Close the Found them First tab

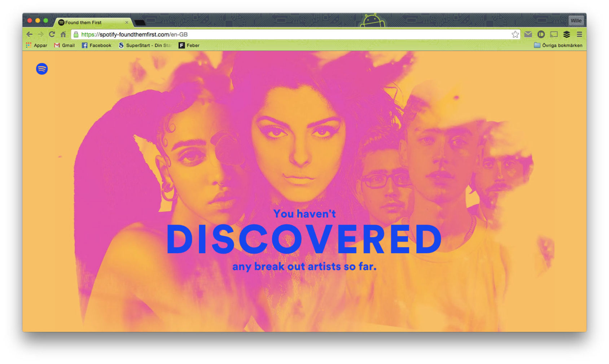coord(127,22)
